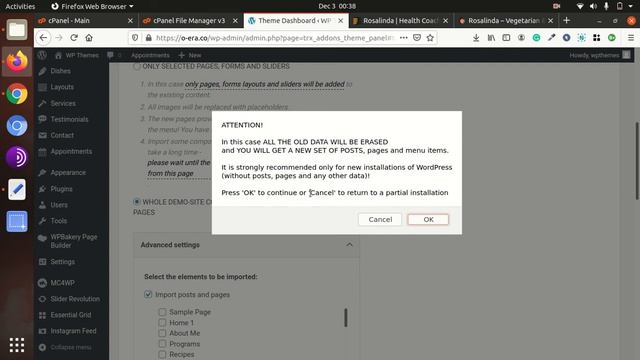The image size is (640, 360).
Task: Collapse the Advanced settings panel
Action: pyautogui.click(x=349, y=245)
